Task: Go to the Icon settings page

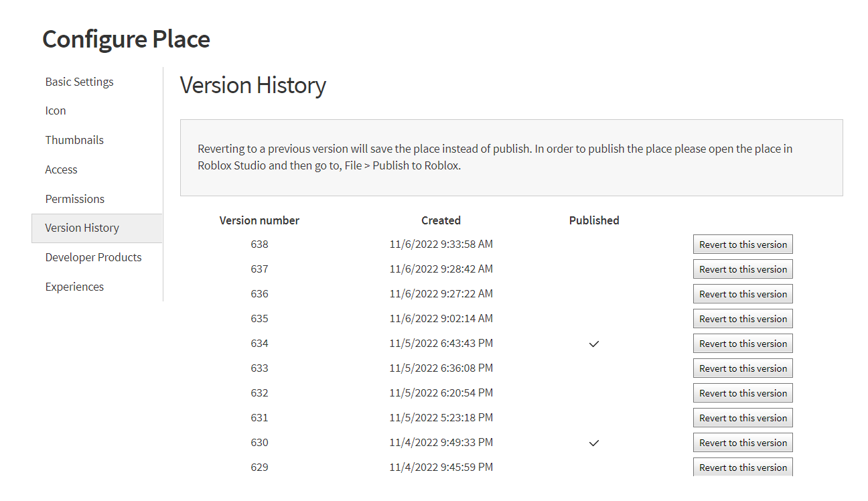Action: pos(56,111)
